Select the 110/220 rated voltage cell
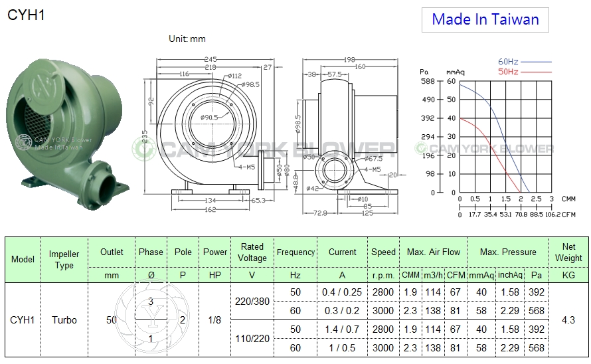This screenshot has width=591, height=364. coord(252,339)
